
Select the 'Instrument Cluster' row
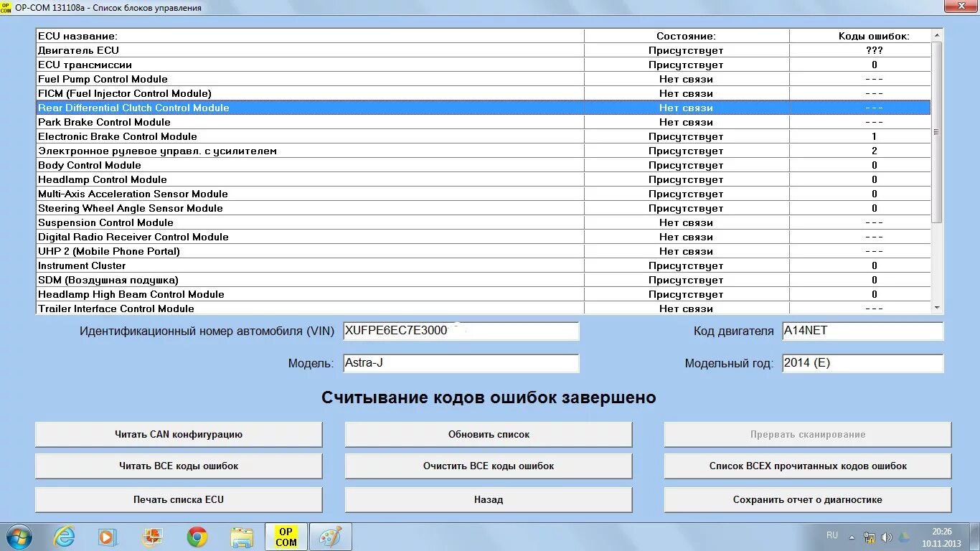[484, 265]
